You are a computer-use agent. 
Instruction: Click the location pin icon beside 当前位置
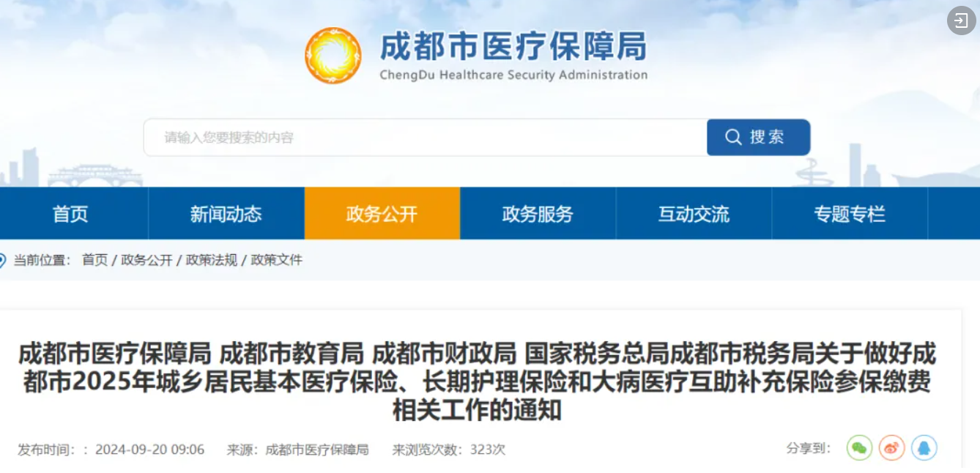point(2,260)
